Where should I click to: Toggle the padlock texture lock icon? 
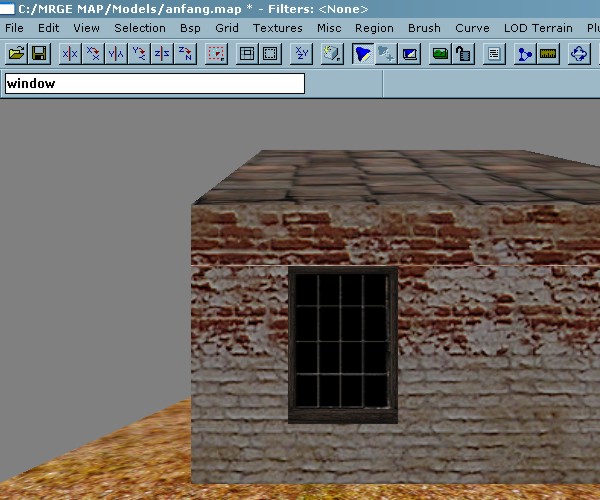pyautogui.click(x=463, y=54)
